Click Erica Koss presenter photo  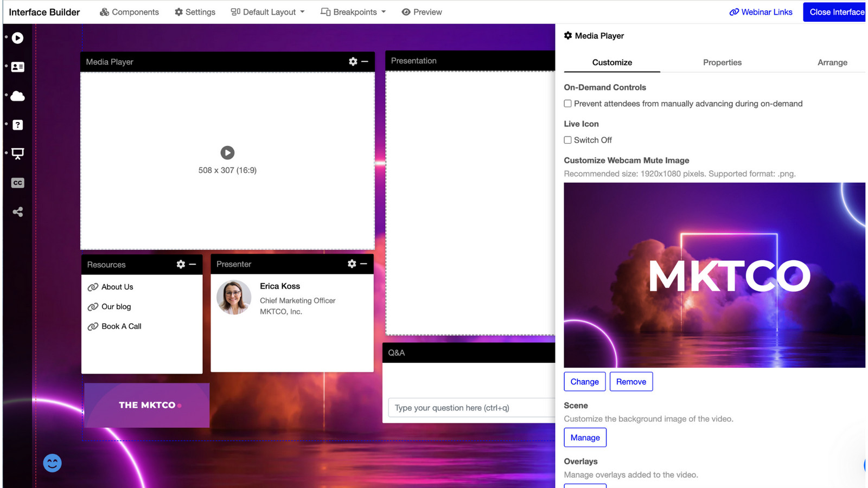coord(234,297)
